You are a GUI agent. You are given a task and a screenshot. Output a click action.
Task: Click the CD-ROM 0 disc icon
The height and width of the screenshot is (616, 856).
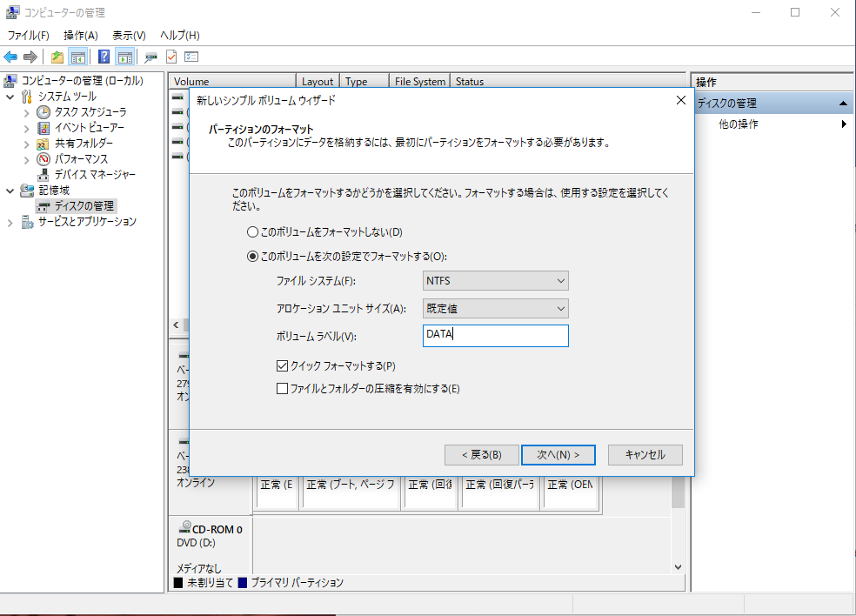(185, 527)
